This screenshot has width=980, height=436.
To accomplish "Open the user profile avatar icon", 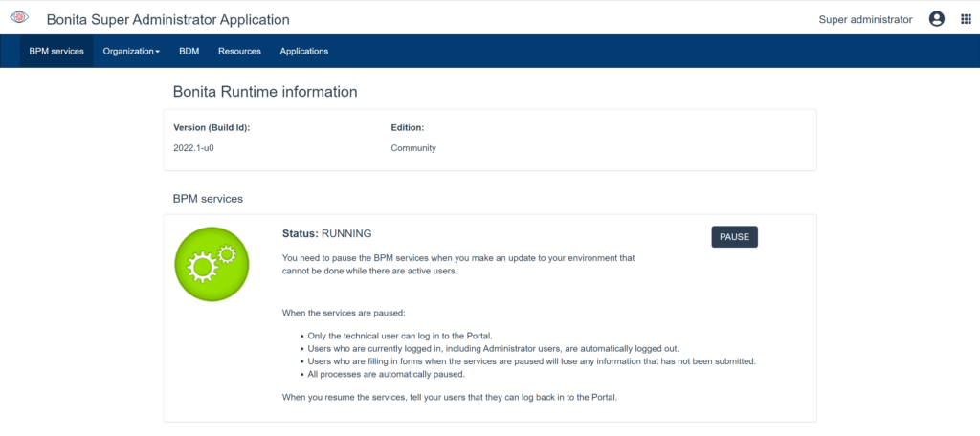I will pos(937,19).
